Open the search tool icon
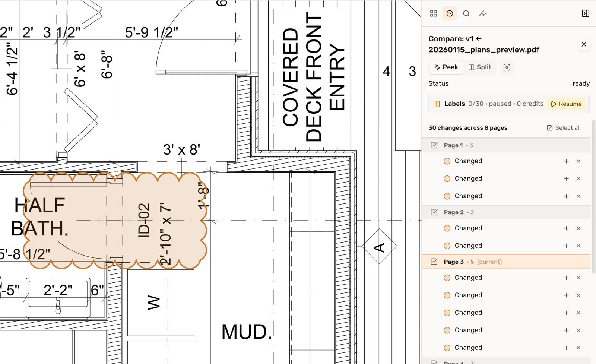The image size is (596, 364). (x=466, y=14)
